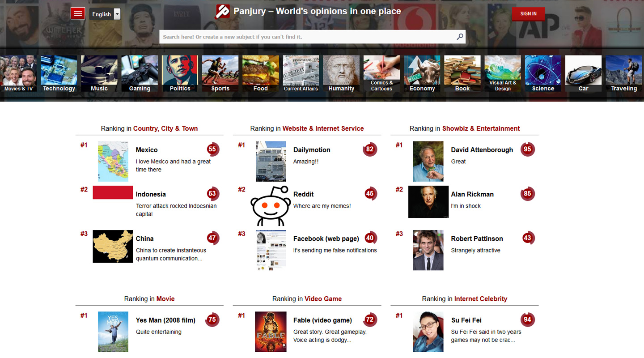644x358 pixels.
Task: Open the Technology category tile
Action: (59, 73)
